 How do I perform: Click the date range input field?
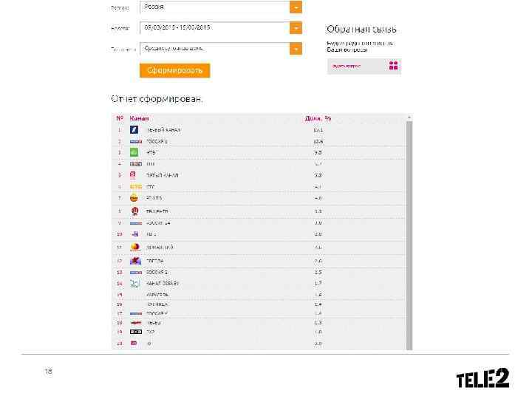[x=214, y=28]
